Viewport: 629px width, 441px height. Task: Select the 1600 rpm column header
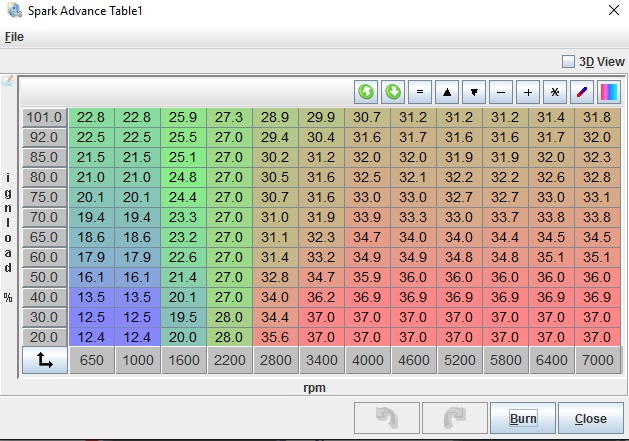184,360
